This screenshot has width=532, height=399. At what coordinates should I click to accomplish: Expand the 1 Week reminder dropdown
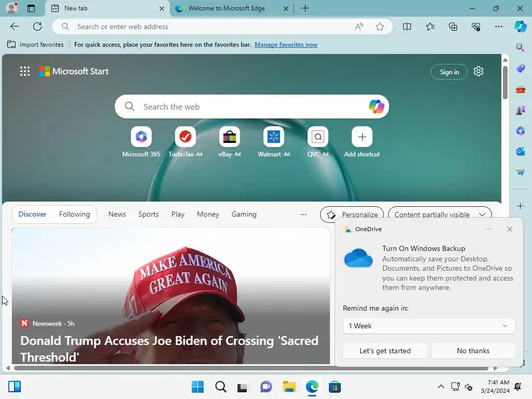coord(429,326)
